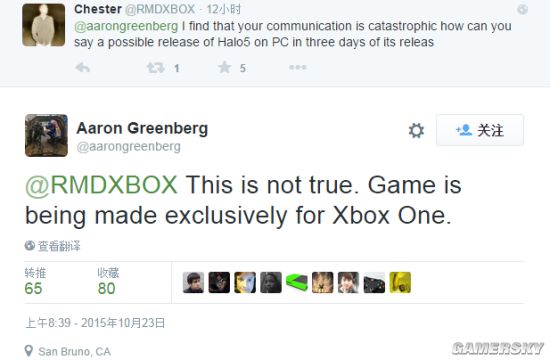
Task: Open Aaron Greenberg display name link
Action: [x=142, y=128]
